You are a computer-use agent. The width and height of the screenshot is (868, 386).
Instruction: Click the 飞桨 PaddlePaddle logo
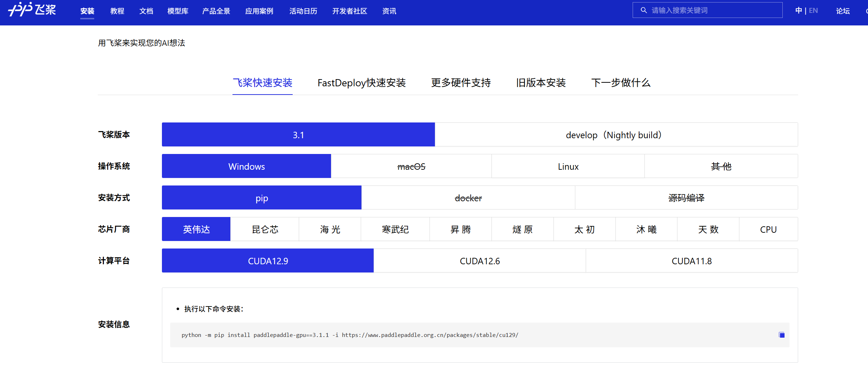coord(32,10)
